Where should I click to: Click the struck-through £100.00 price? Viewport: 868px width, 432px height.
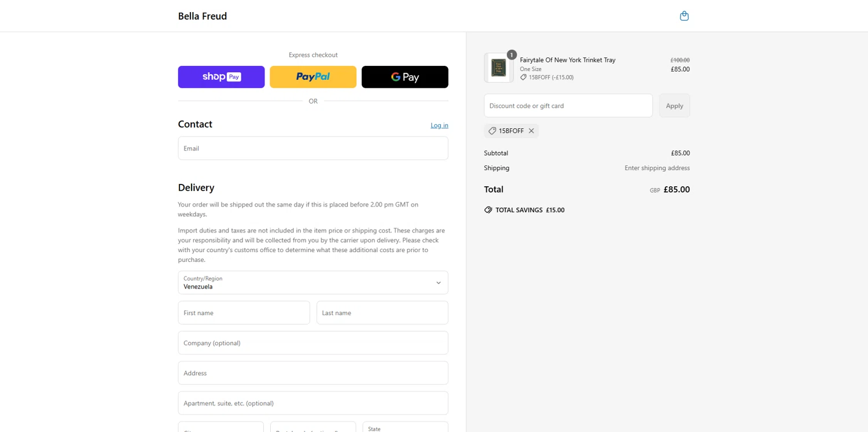pyautogui.click(x=680, y=60)
